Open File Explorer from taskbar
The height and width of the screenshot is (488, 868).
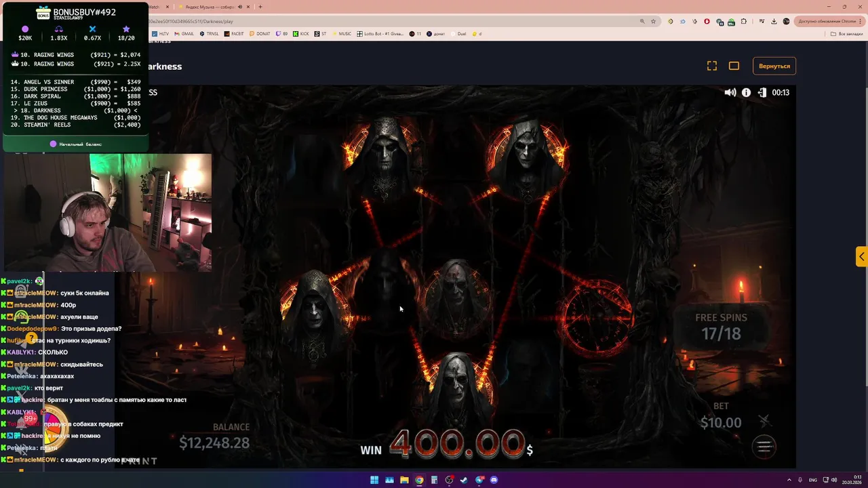(x=404, y=480)
